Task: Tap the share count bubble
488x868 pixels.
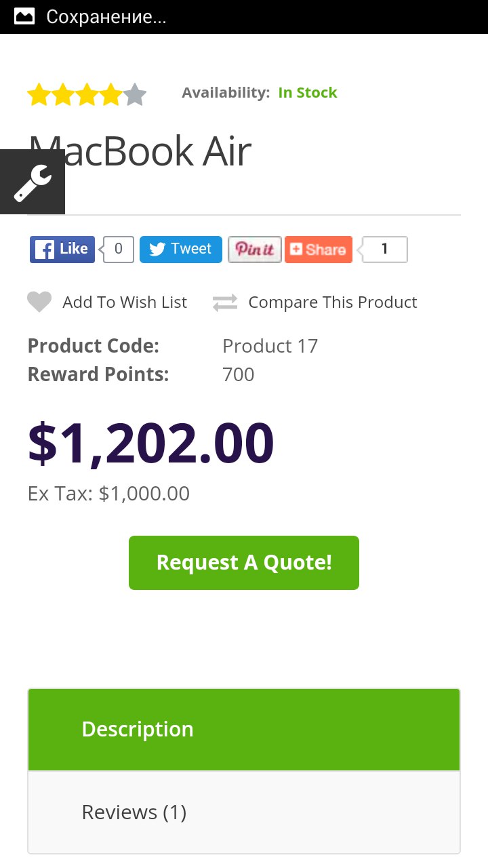Action: [x=384, y=250]
